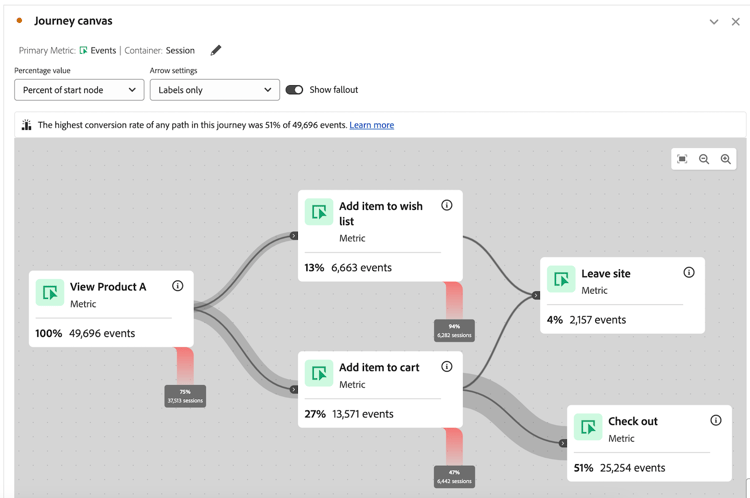Click red fallout bar under View Product A

click(185, 366)
